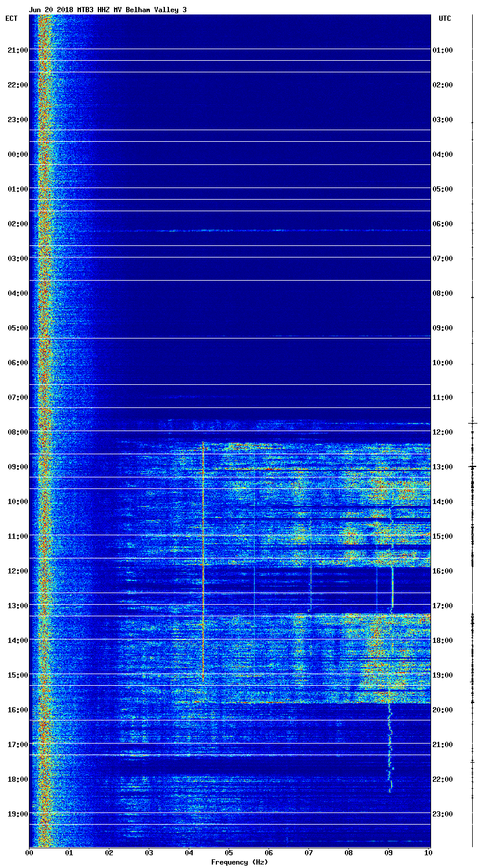Screen dimensions: 493x868
Task: Select the 00:00 tick on the ECT axis
Action: (17, 155)
